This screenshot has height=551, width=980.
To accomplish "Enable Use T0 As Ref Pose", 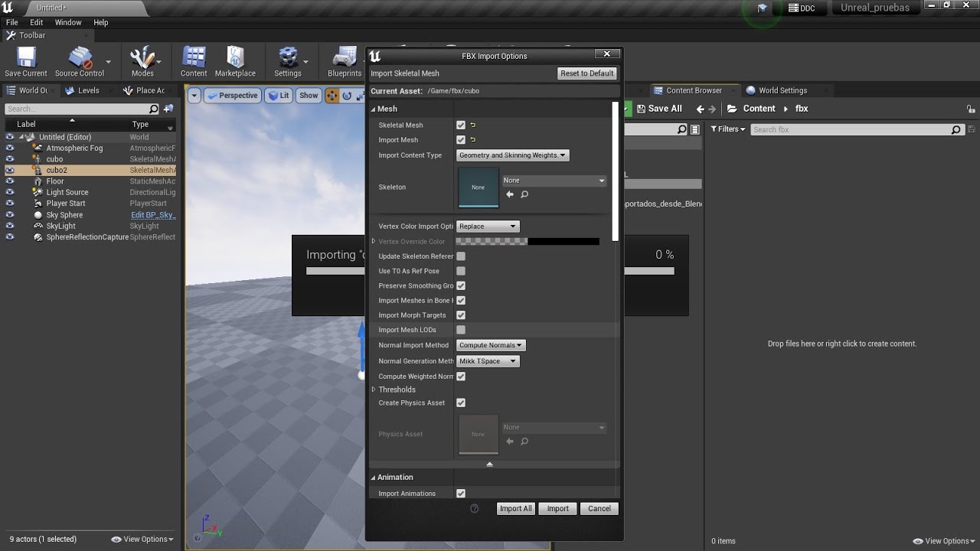I will (x=461, y=271).
